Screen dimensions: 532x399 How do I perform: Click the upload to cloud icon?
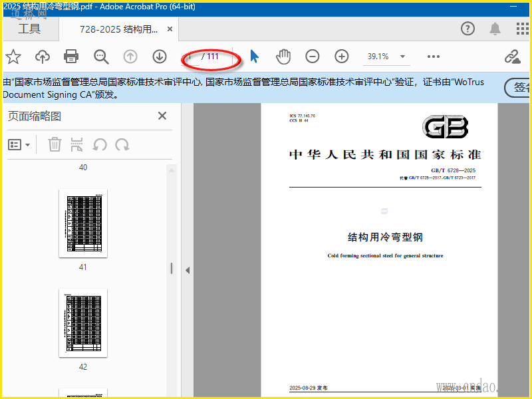[43, 57]
